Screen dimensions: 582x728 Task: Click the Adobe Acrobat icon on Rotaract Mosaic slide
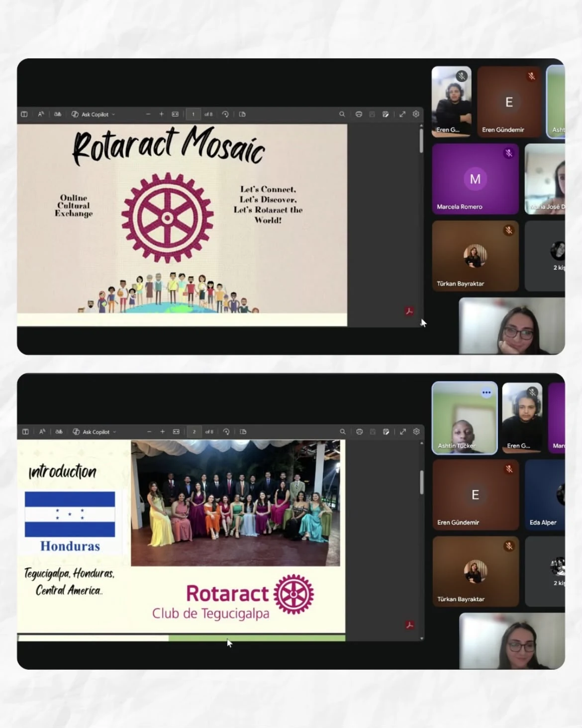coord(409,312)
